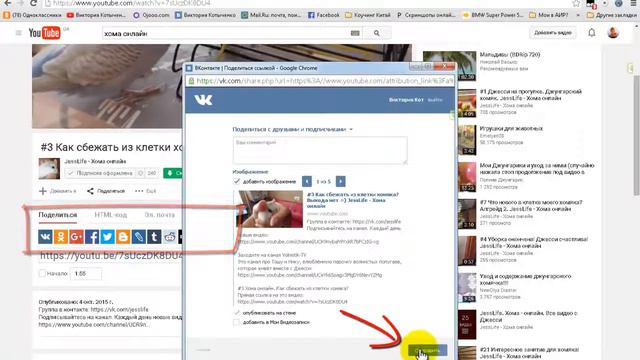The width and height of the screenshot is (640, 360).
Task: Show previous image in VK popup
Action: click(x=307, y=181)
